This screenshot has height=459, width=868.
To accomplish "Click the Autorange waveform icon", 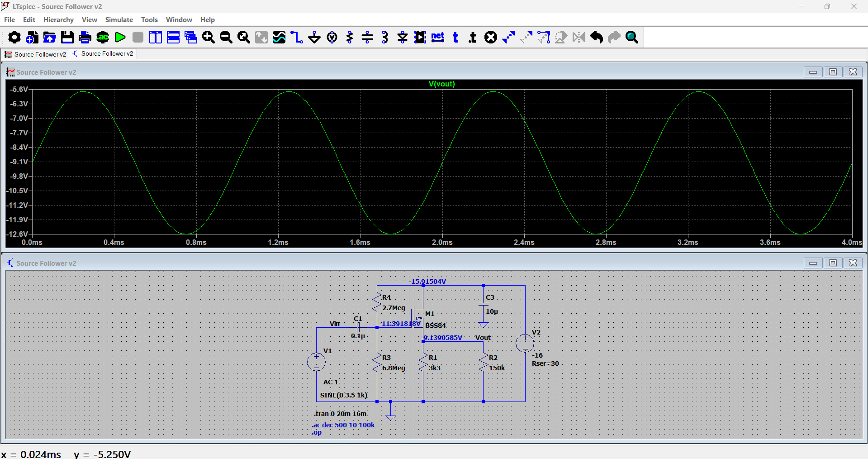I will [279, 37].
